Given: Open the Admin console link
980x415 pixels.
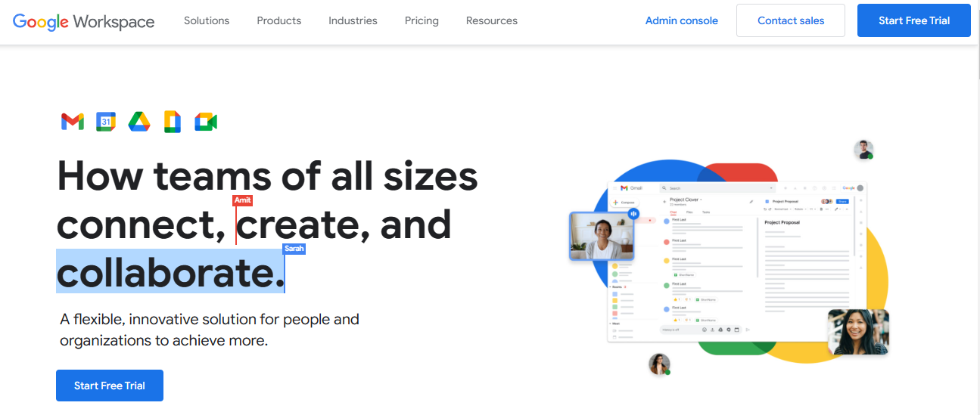Looking at the screenshot, I should pyautogui.click(x=682, y=20).
